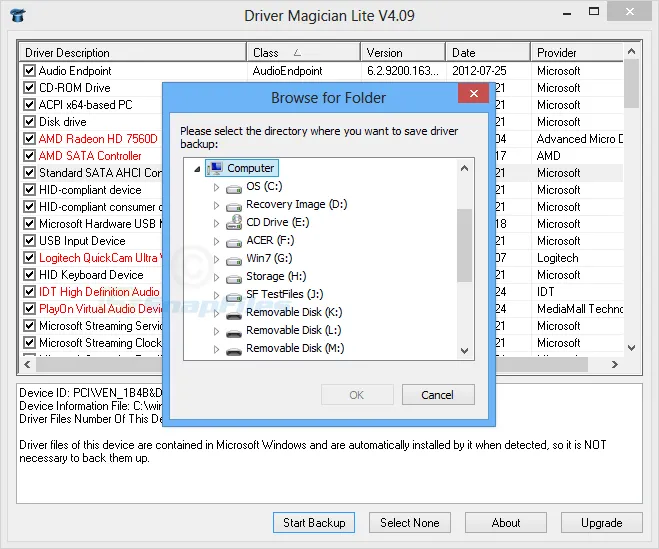This screenshot has width=659, height=549.
Task: Expand the ACER (F:) node
Action: pos(216,241)
